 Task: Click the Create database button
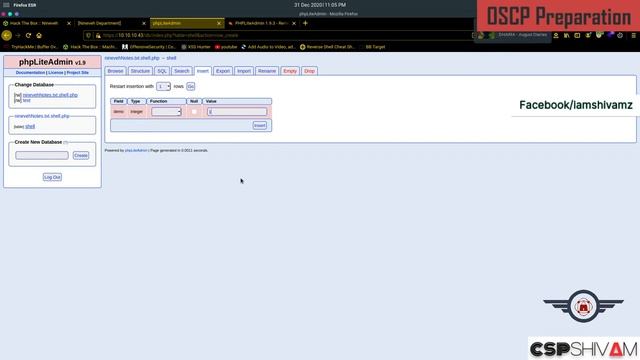pyautogui.click(x=81, y=156)
